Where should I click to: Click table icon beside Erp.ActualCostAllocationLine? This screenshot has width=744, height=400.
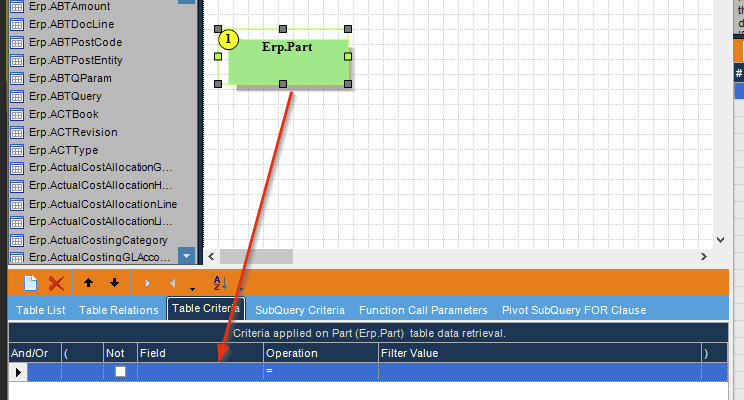17,205
